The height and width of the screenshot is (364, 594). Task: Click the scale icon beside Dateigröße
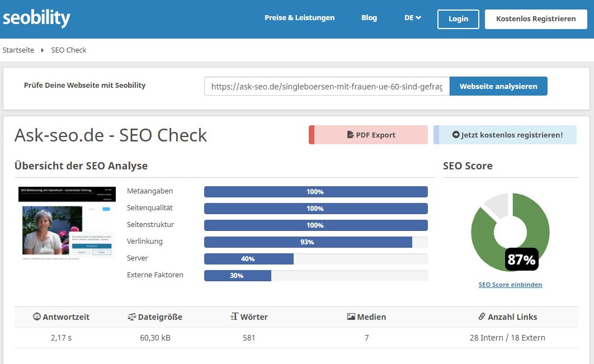tap(132, 316)
